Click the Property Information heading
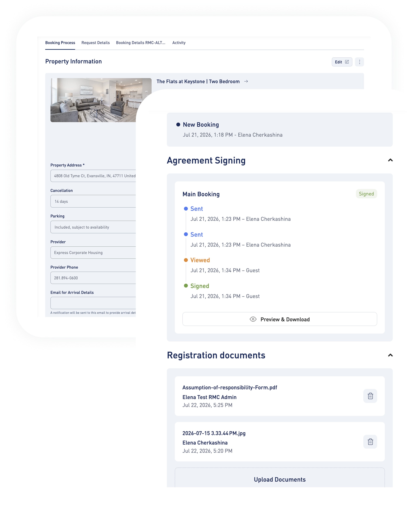Screen dimensions: 420x509 pyautogui.click(x=74, y=61)
